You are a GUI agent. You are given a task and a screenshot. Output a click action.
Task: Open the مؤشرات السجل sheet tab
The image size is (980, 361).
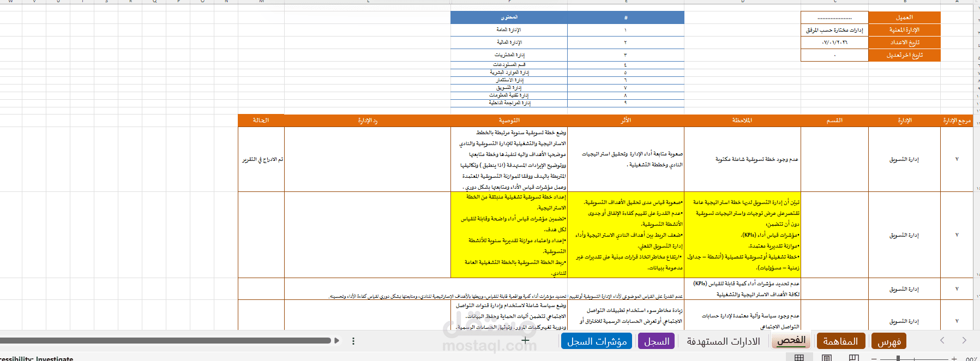tap(597, 341)
